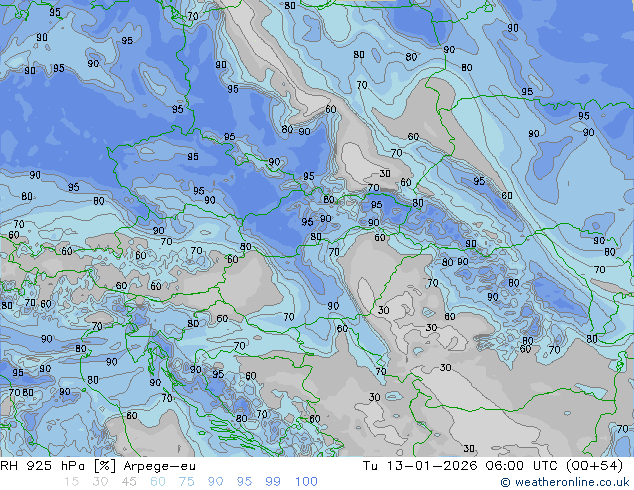This screenshot has height=490, width=634.
Task: Click the 30 contour label at the bottom edge
Action: tap(468, 449)
